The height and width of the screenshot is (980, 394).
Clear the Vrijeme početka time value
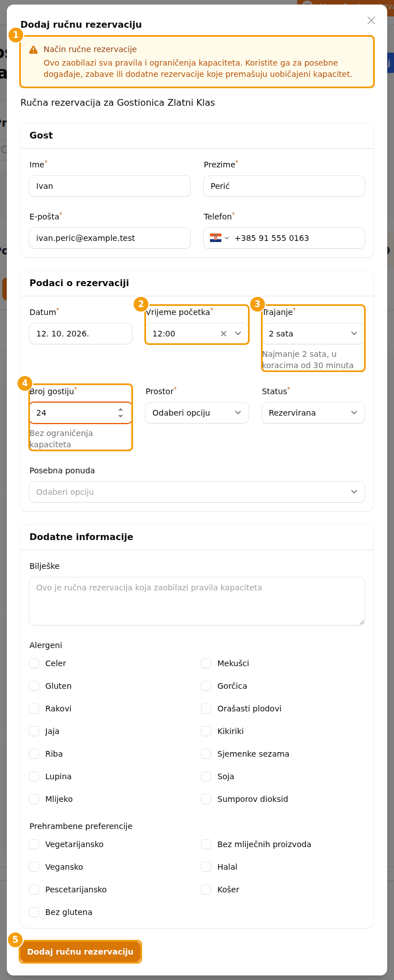[x=224, y=334]
